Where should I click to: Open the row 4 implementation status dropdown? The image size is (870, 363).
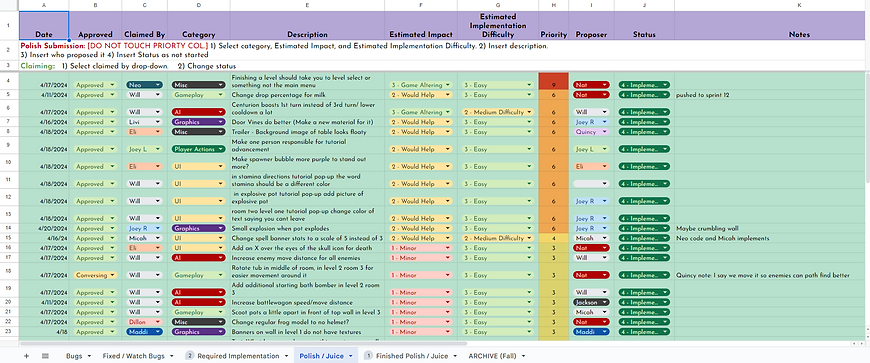644,85
